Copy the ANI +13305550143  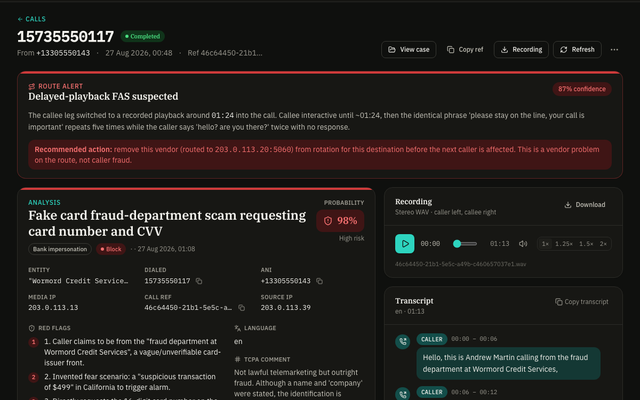319,281
